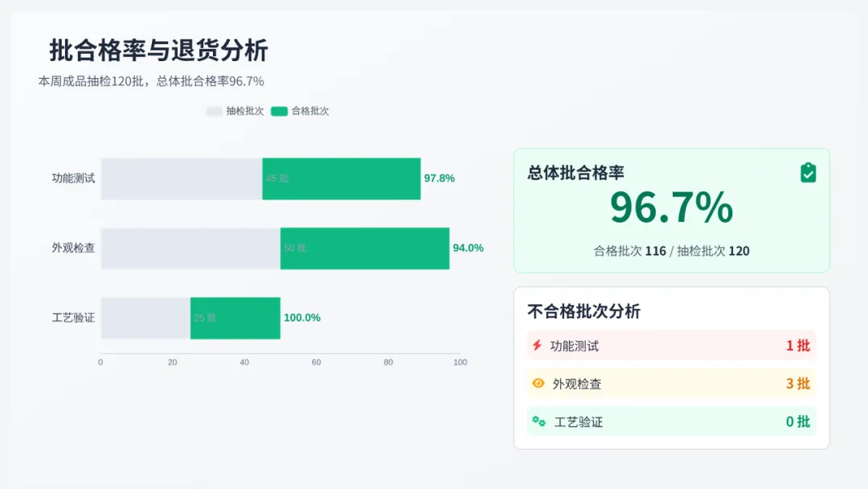868x489 pixels.
Task: Click gray 抽检批次 legend swatch
Action: pyautogui.click(x=214, y=111)
